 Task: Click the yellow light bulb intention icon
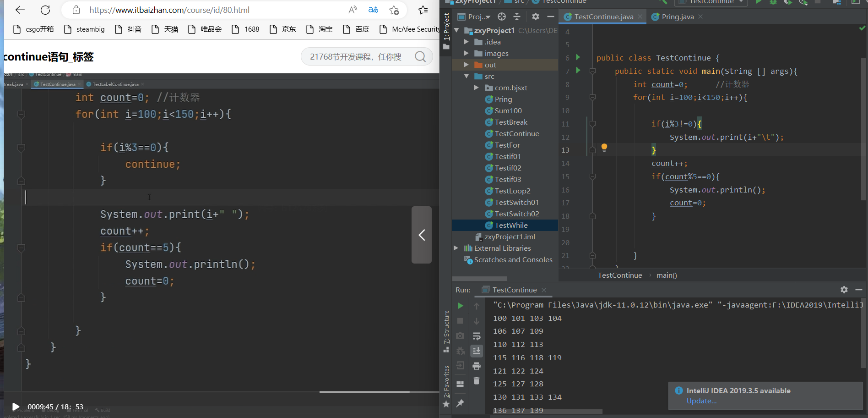[x=604, y=148]
